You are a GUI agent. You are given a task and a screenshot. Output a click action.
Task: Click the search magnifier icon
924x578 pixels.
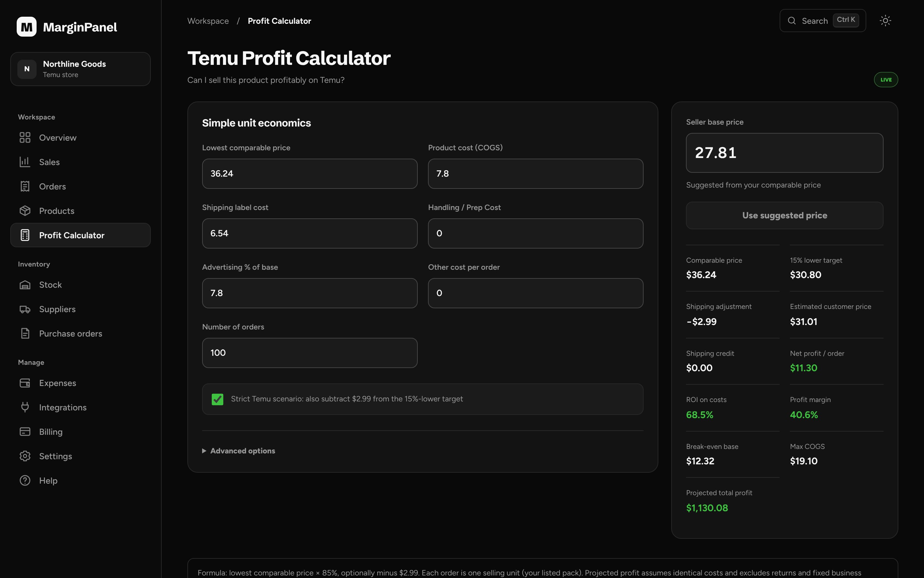pyautogui.click(x=792, y=21)
